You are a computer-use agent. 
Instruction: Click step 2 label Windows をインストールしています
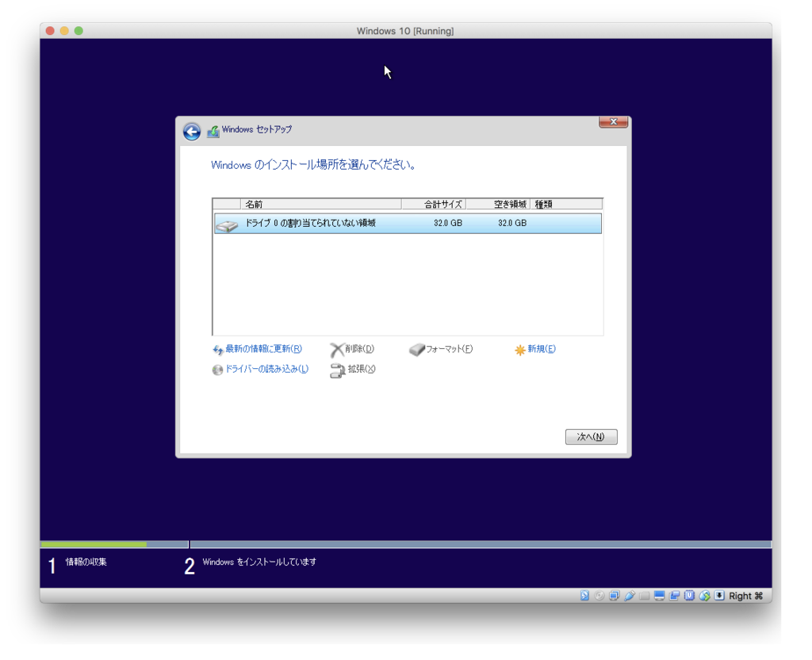click(259, 562)
